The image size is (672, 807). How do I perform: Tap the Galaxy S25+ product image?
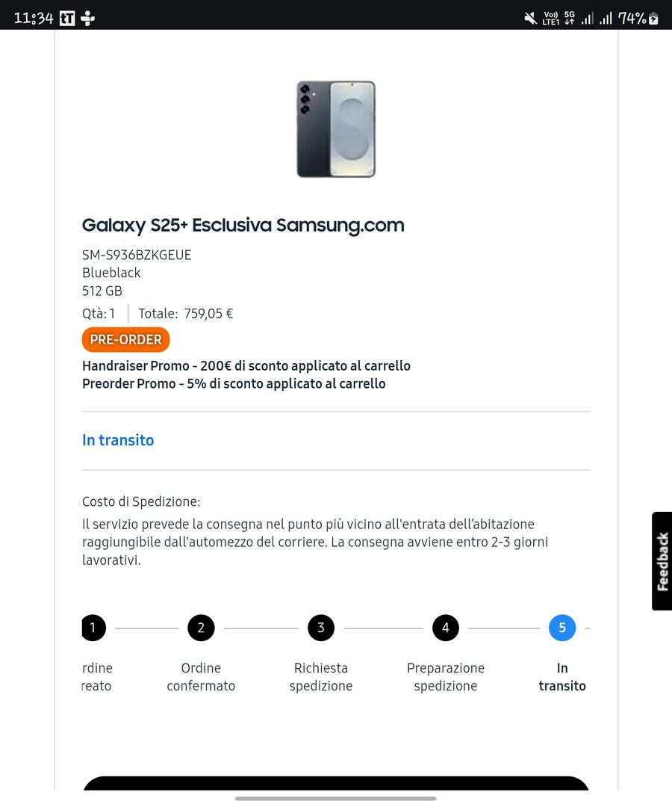pos(336,129)
